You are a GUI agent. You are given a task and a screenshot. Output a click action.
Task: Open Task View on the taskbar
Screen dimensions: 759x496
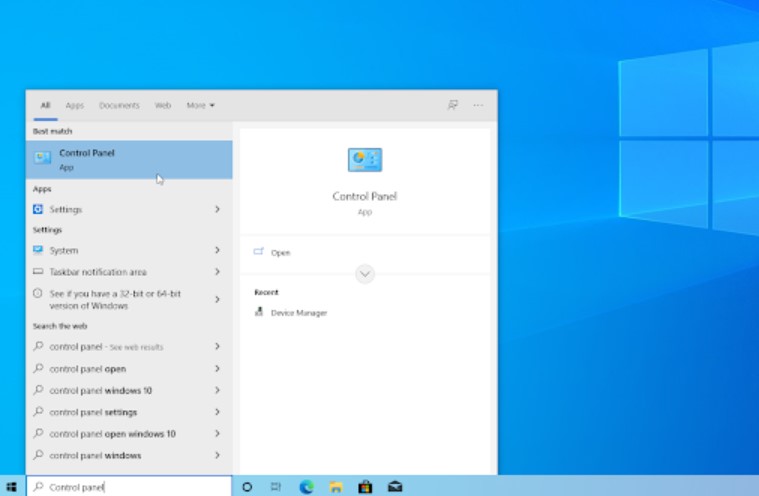(276, 487)
